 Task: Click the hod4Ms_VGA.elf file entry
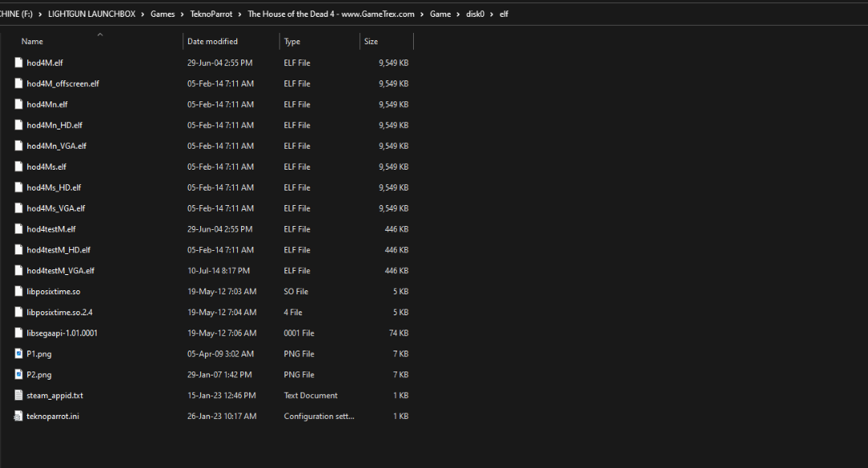[x=55, y=208]
